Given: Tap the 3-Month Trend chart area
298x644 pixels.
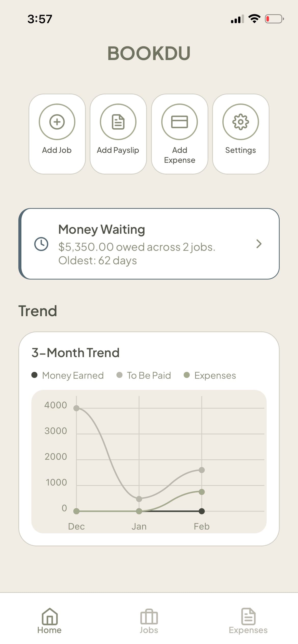Looking at the screenshot, I should click(x=149, y=458).
